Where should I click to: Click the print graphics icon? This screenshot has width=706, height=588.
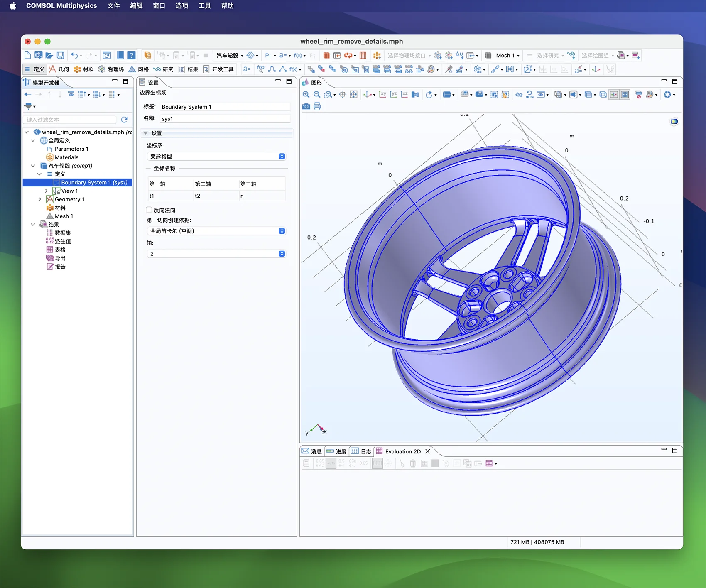click(x=317, y=106)
